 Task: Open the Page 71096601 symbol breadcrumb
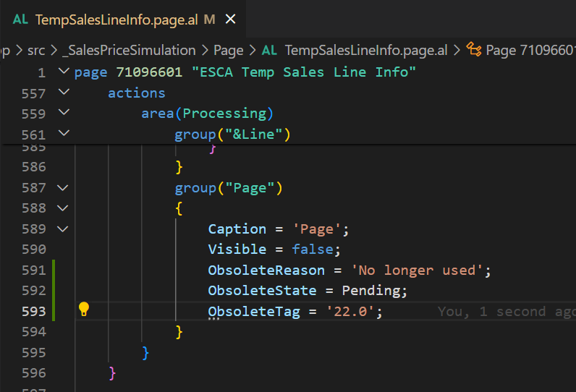tap(531, 51)
